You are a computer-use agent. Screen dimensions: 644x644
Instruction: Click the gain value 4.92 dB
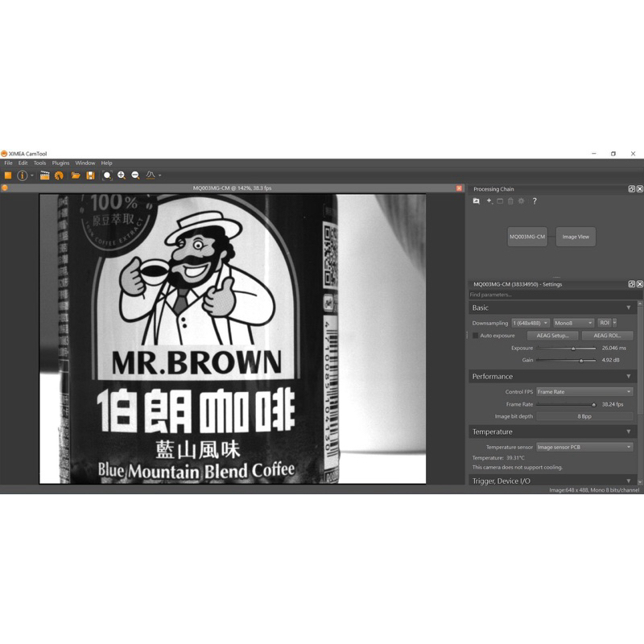pyautogui.click(x=610, y=360)
